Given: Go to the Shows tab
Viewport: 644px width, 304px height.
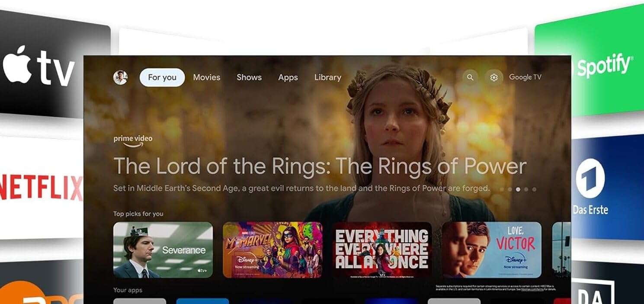Looking at the screenshot, I should tap(249, 77).
